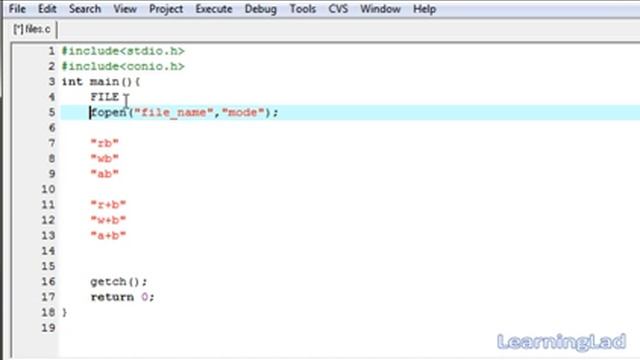Open the Window menu

click(380, 9)
